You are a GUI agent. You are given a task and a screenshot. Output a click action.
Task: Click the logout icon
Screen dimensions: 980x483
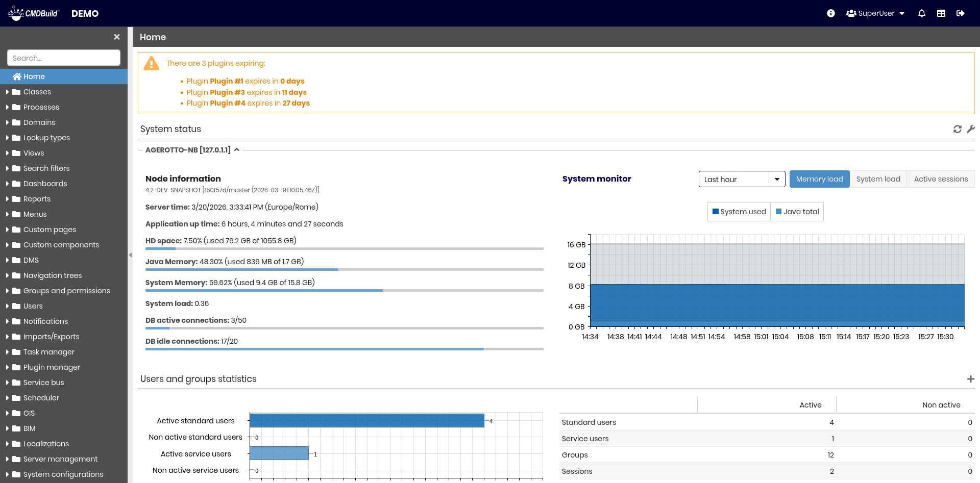[x=960, y=13]
